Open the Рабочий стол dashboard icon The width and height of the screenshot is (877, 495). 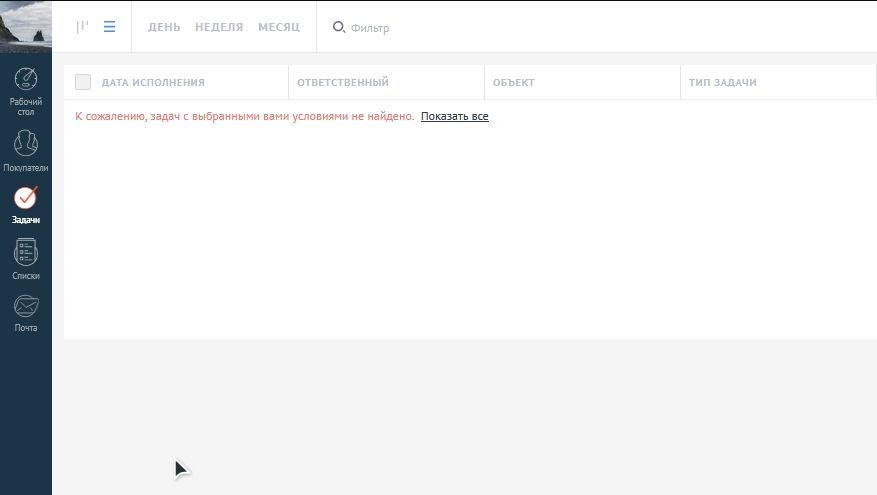[x=26, y=81]
